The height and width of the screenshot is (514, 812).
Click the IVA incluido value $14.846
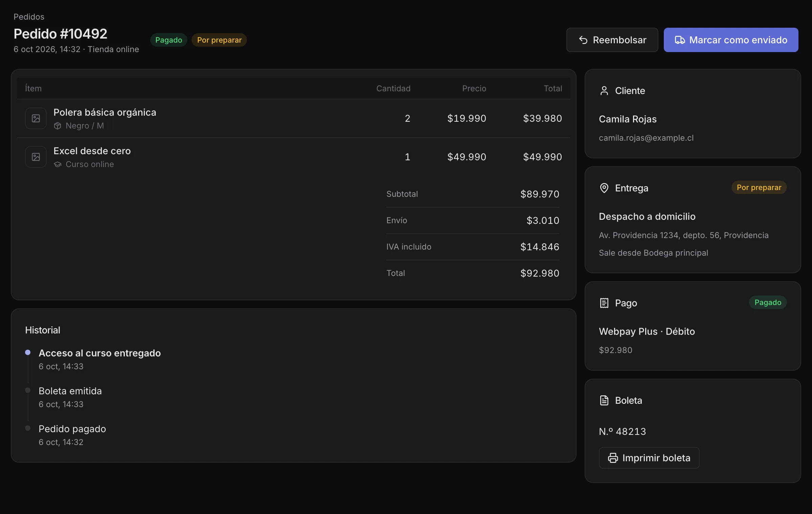pos(540,247)
